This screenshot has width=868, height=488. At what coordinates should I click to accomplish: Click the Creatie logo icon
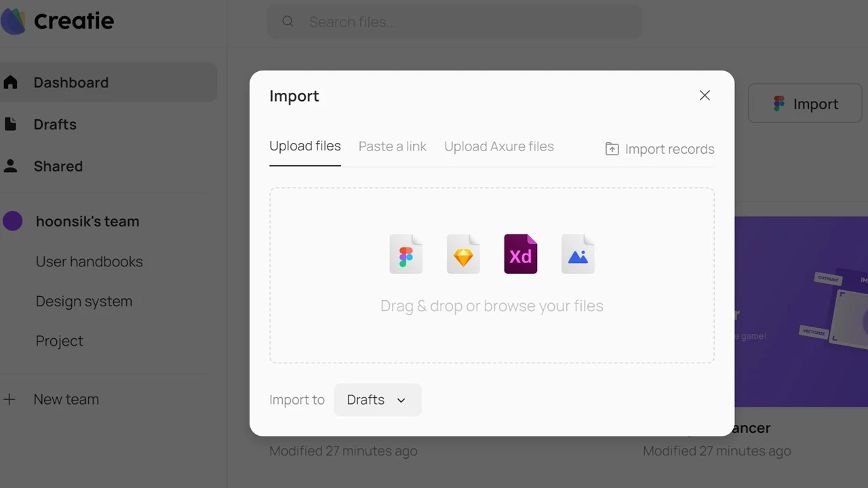(x=12, y=22)
